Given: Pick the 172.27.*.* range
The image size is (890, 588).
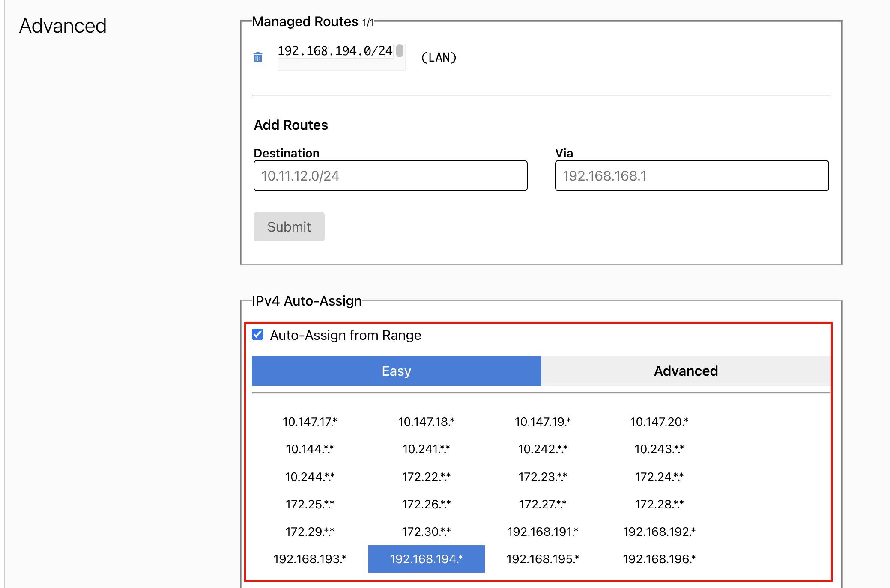Looking at the screenshot, I should point(543,504).
